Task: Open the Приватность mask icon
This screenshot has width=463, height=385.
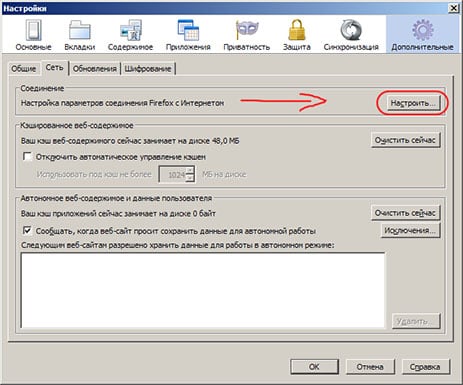Action: point(247,30)
